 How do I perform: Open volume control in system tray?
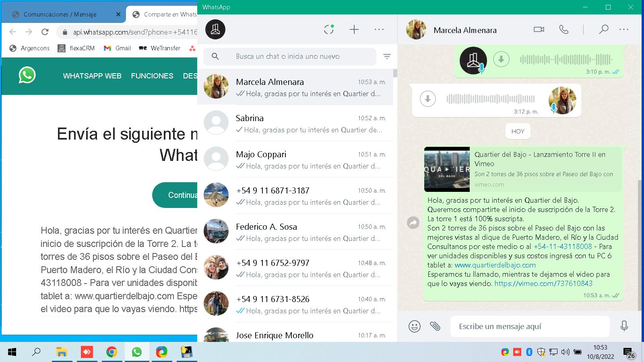(566, 352)
